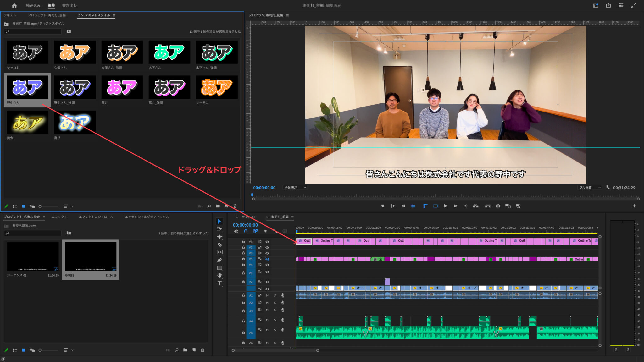Click the 書き出し menu item
This screenshot has width=644, height=362.
pos(69,5)
